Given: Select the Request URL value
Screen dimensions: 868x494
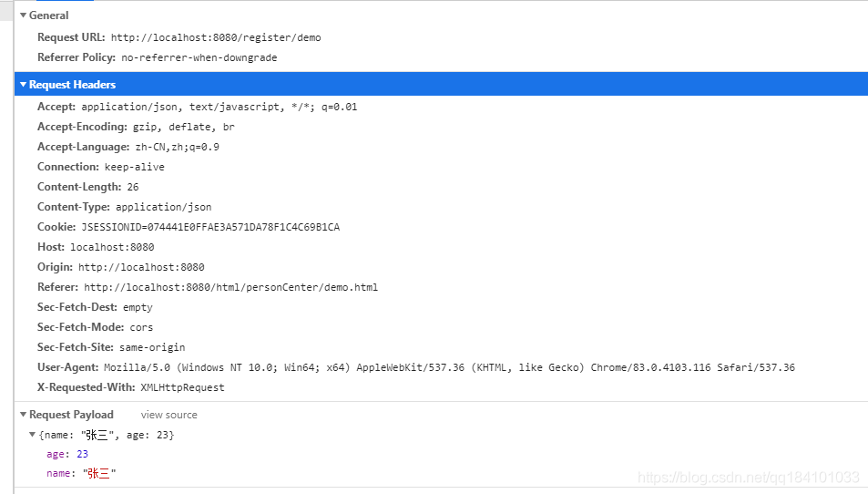Looking at the screenshot, I should coord(216,37).
